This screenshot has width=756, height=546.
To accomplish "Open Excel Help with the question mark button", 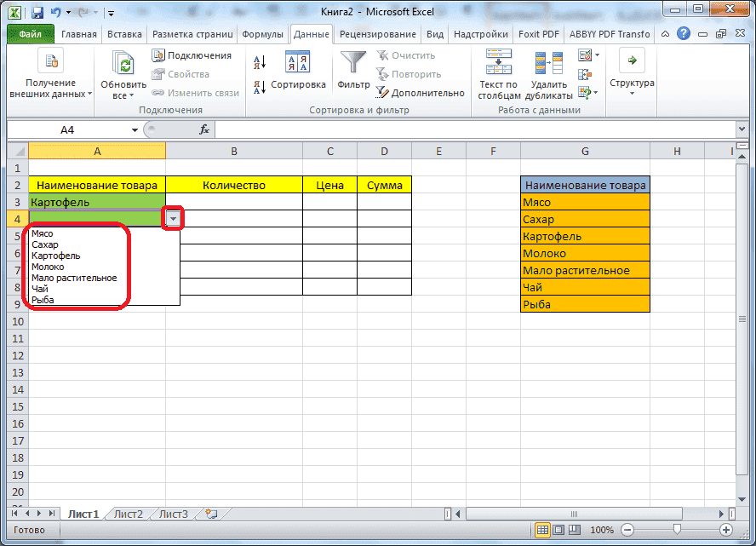I will pyautogui.click(x=683, y=33).
